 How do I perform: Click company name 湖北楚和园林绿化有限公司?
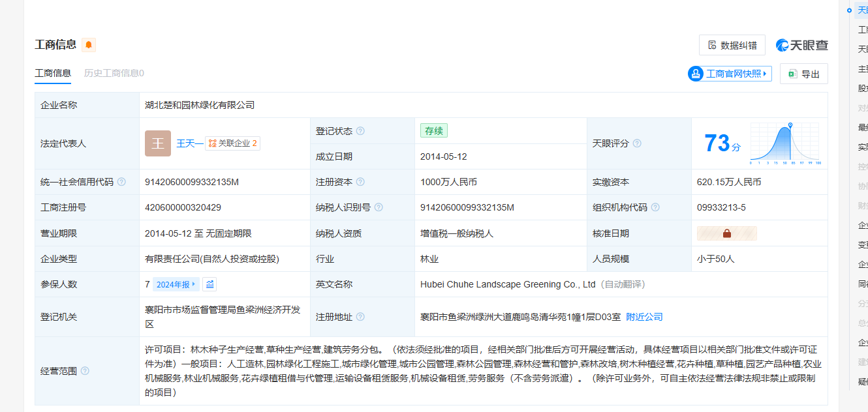(200, 105)
